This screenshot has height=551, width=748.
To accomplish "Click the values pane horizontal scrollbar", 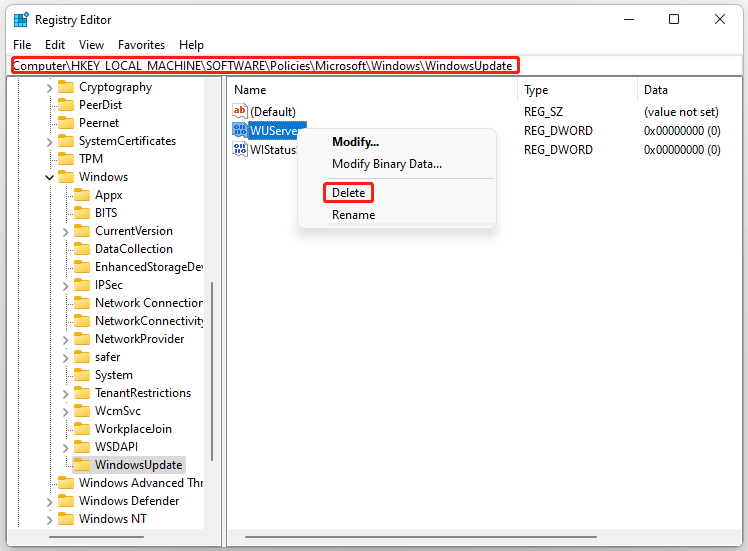I will tap(421, 537).
